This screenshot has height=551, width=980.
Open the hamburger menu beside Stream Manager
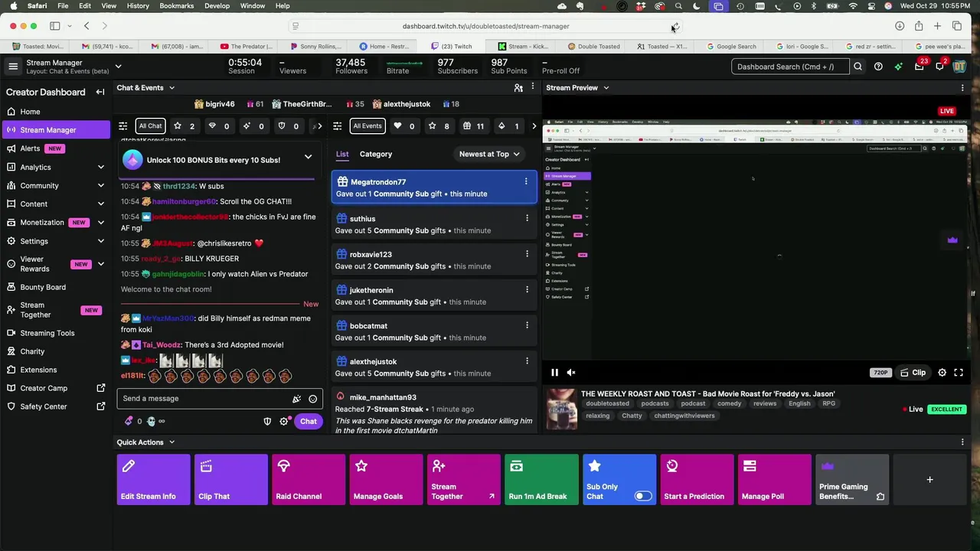pos(13,67)
